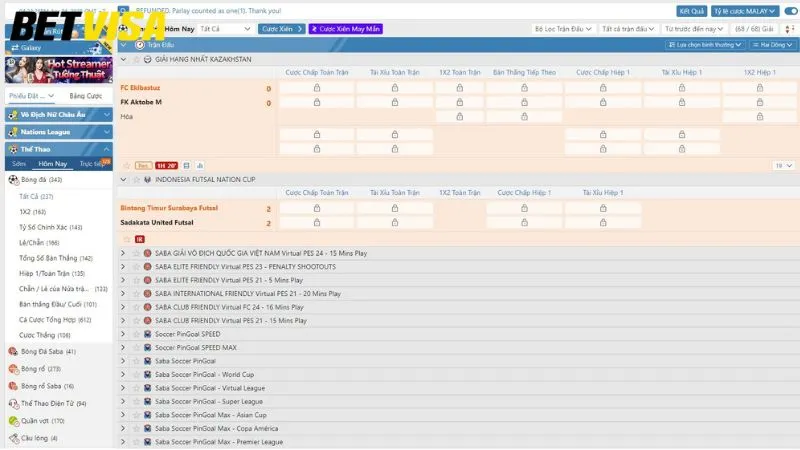Click icon of Soccer PinGoal SPEED row
Viewport: 800px width, 450px height.
pos(147,334)
